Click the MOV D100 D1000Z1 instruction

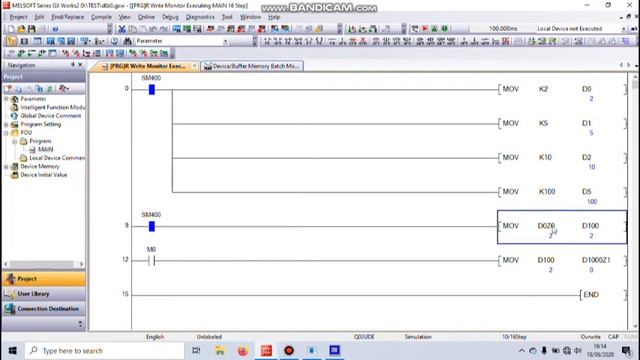click(x=562, y=260)
